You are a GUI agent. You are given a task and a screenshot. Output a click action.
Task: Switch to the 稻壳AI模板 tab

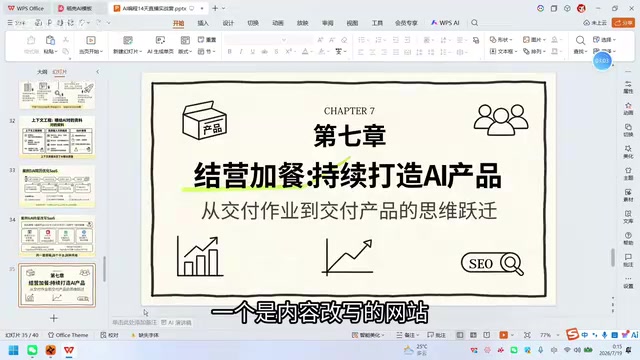[x=76, y=8]
